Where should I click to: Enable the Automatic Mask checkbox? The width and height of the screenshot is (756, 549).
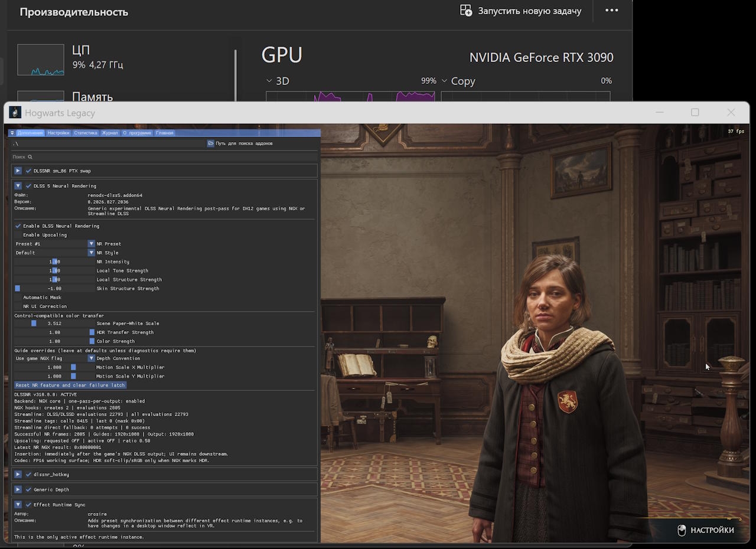(x=18, y=298)
